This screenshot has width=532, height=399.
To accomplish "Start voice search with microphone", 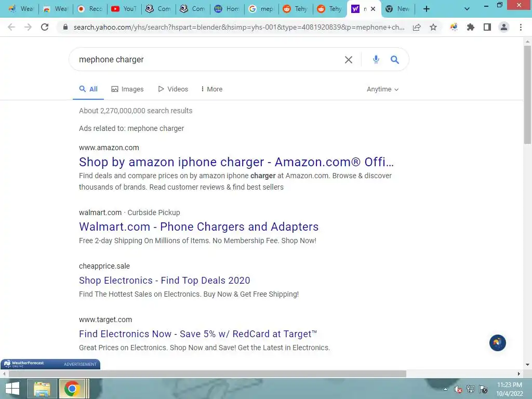I will (376, 59).
